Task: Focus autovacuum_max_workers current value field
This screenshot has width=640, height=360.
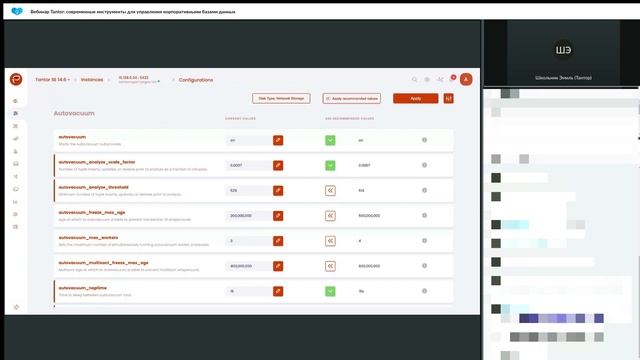Action: click(x=249, y=241)
